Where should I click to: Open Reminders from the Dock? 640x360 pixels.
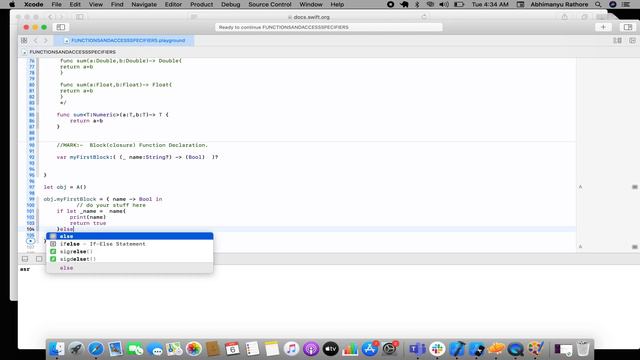coord(252,349)
